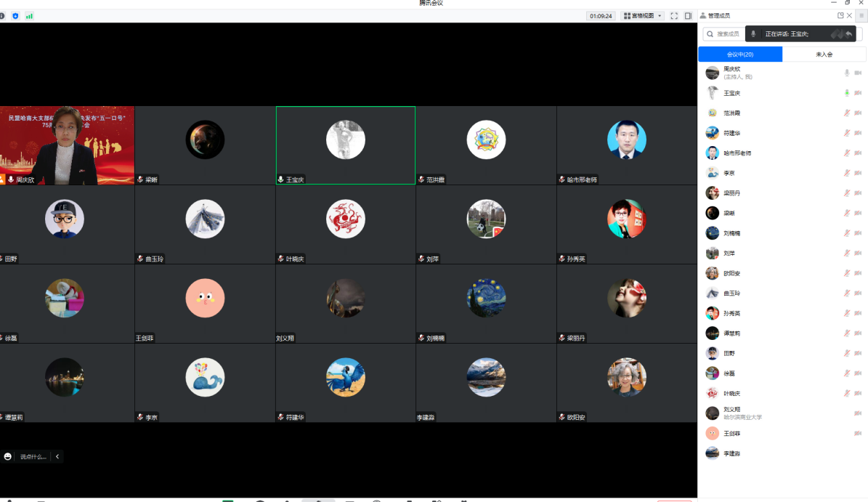This screenshot has height=502, width=868.
Task: Click 周庆欣's video thumbnail
Action: pyautogui.click(x=67, y=145)
